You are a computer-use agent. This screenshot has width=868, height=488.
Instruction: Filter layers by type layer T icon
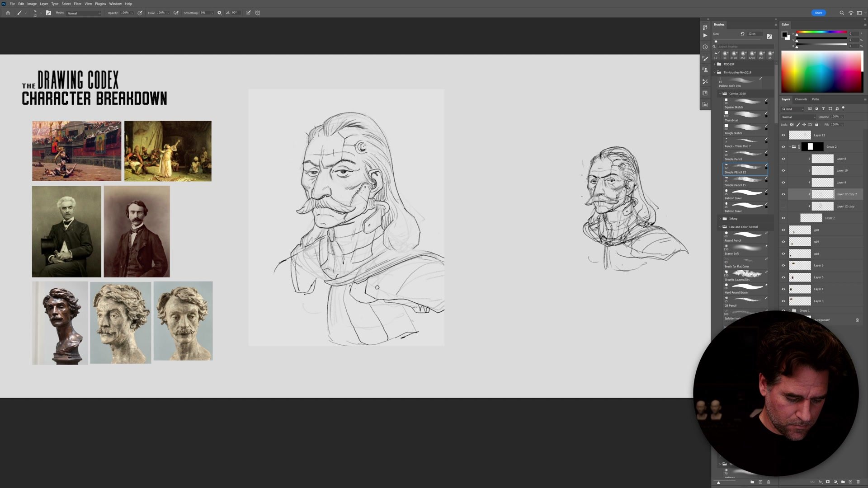click(x=823, y=109)
